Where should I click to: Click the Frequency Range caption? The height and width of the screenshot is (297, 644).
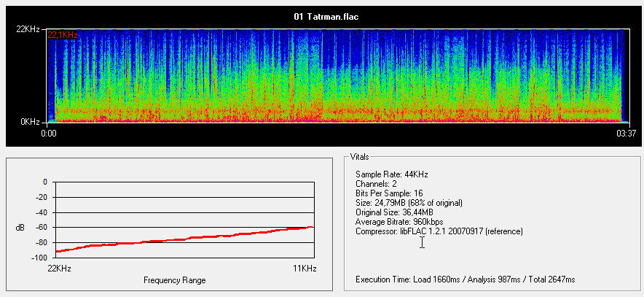click(174, 280)
